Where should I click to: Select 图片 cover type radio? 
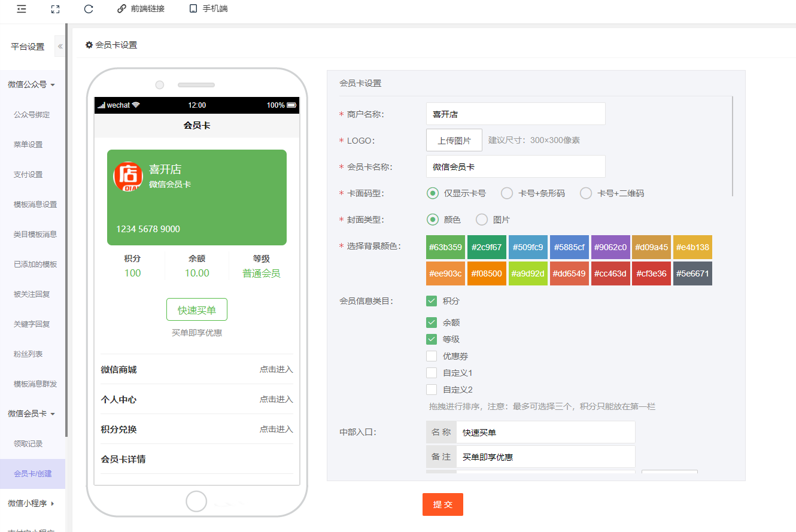point(482,220)
